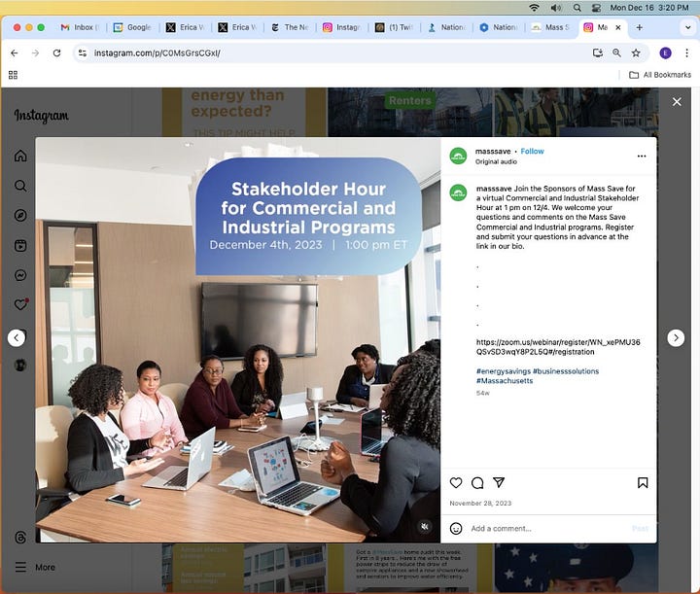Open masssave profile name in header

tap(493, 152)
